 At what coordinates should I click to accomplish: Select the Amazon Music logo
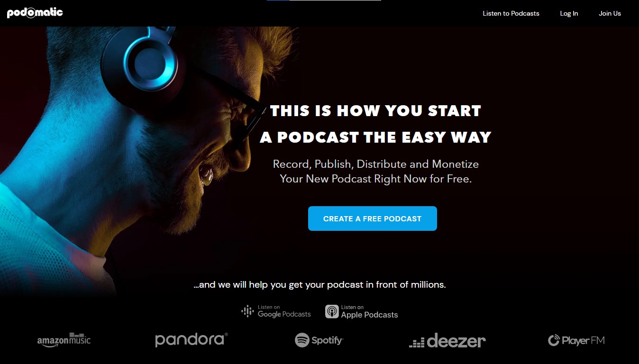[x=64, y=340]
